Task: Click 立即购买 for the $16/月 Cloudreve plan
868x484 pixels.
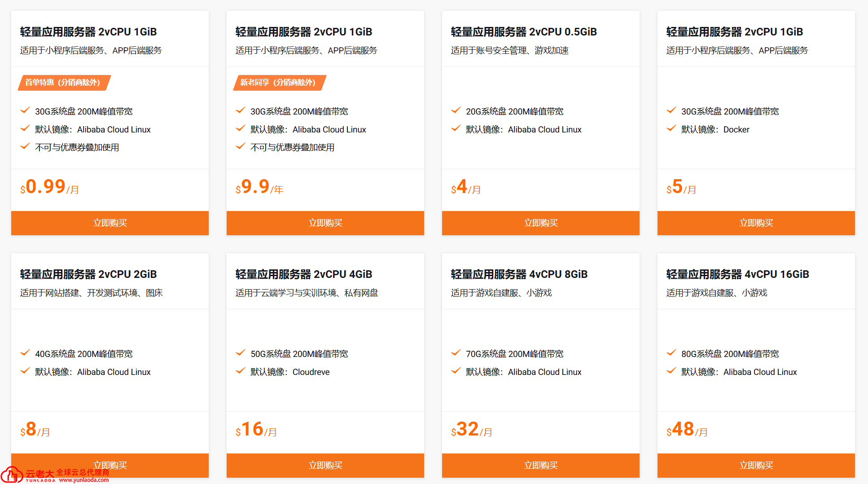Action: pyautogui.click(x=325, y=466)
